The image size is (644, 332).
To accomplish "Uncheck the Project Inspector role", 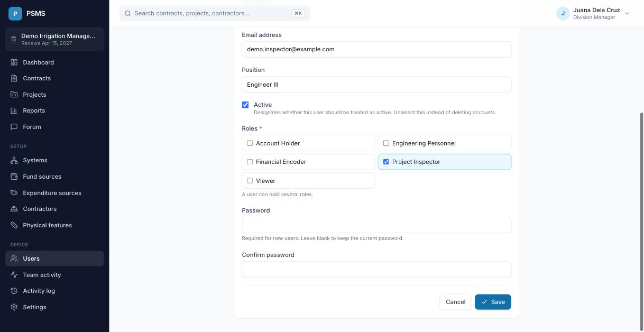I will [386, 162].
